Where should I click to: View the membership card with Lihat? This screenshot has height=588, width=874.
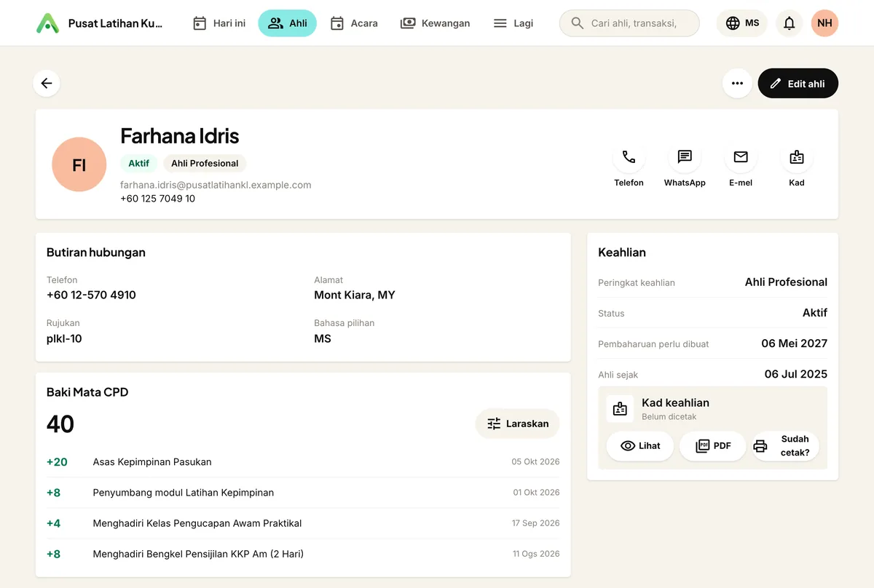640,446
